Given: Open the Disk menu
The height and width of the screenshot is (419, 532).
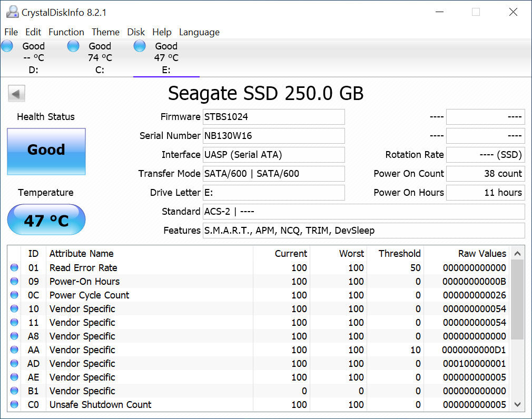Looking at the screenshot, I should [x=136, y=32].
